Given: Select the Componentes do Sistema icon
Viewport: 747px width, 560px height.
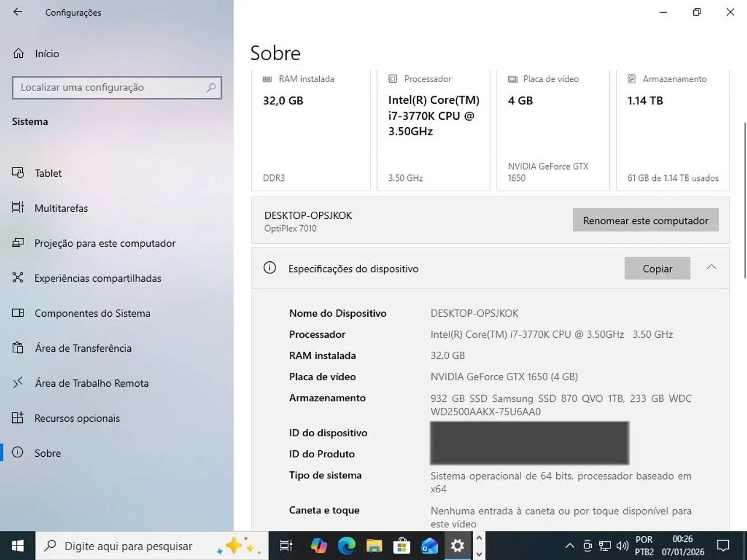Looking at the screenshot, I should (x=18, y=313).
